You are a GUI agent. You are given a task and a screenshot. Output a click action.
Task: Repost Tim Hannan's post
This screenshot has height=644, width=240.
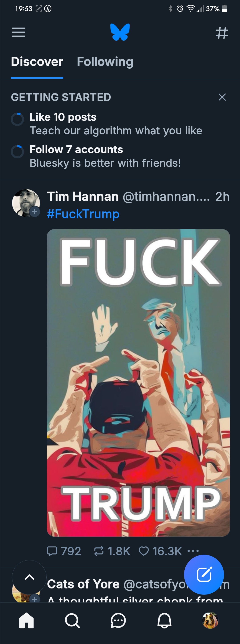coord(112,551)
